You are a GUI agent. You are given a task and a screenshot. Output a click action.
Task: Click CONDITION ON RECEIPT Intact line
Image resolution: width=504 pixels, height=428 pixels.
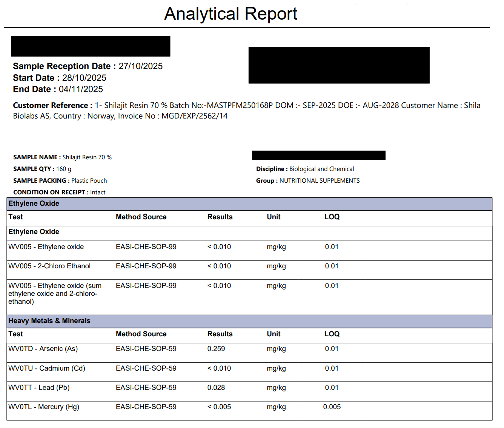[x=59, y=192]
